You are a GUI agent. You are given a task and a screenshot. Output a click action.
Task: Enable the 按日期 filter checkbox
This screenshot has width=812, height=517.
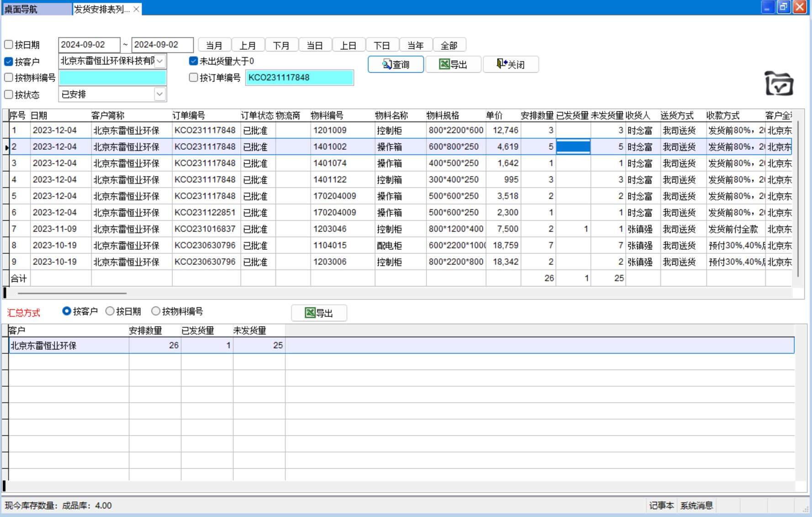coord(9,45)
